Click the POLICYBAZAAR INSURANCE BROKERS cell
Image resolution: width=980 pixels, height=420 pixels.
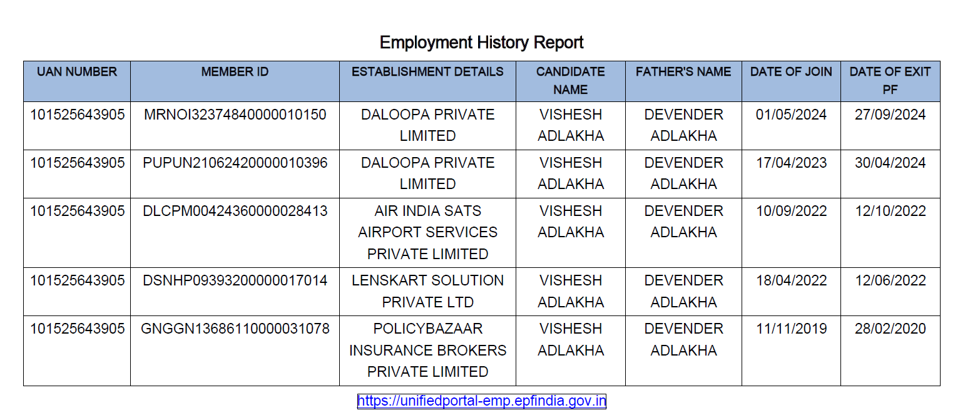427,350
